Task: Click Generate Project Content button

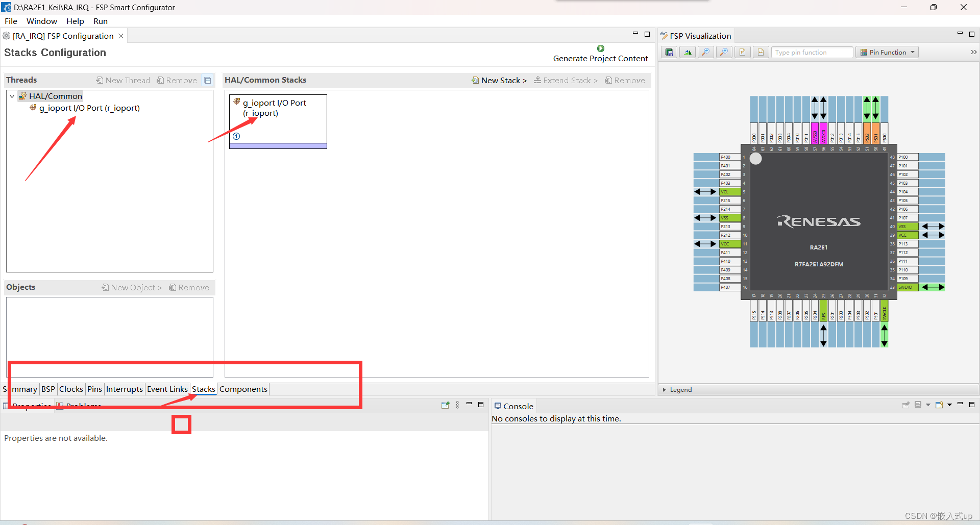Action: pos(600,54)
